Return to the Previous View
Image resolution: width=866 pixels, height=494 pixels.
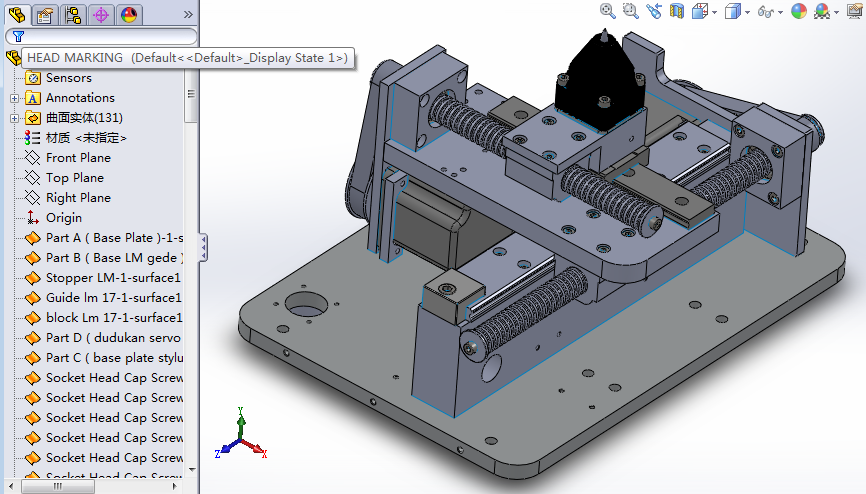(x=654, y=10)
